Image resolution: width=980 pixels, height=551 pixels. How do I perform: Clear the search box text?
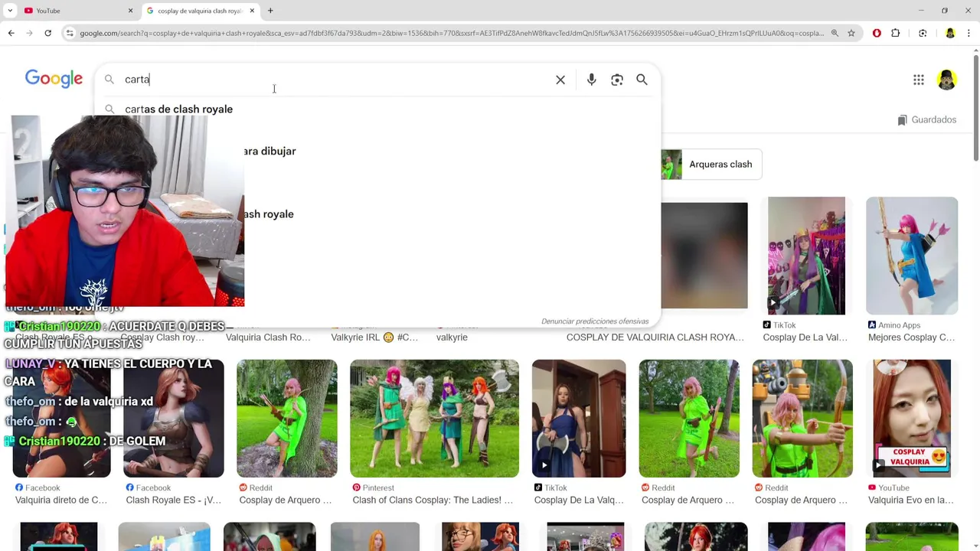560,80
